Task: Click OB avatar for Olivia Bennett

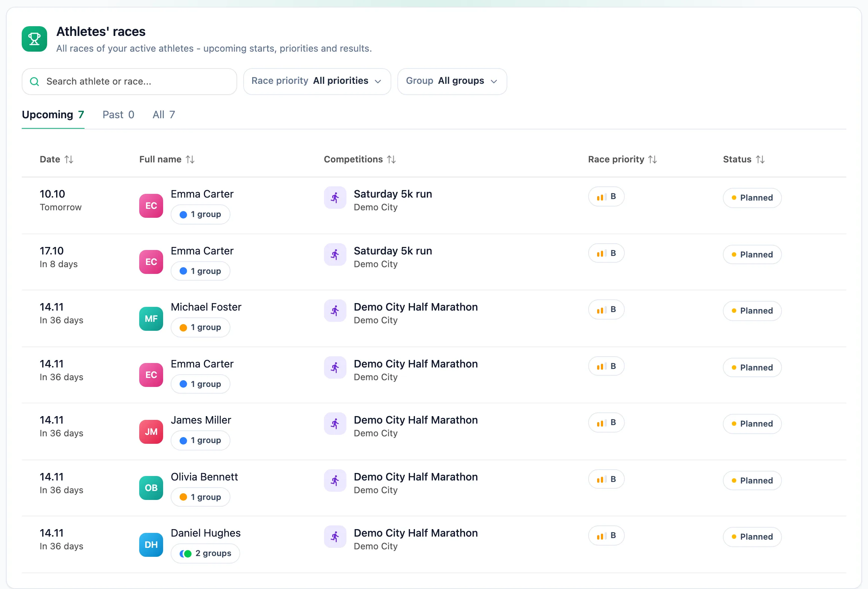Action: [151, 488]
